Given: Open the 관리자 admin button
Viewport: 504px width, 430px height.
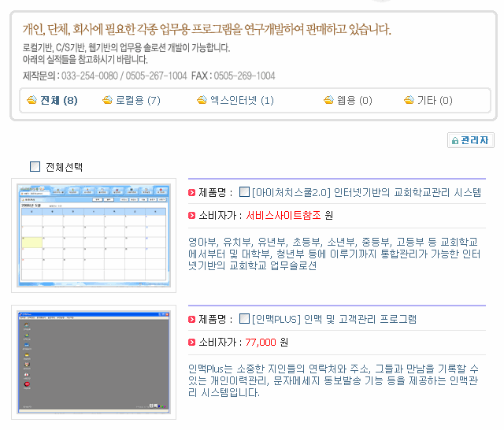Looking at the screenshot, I should [x=471, y=140].
